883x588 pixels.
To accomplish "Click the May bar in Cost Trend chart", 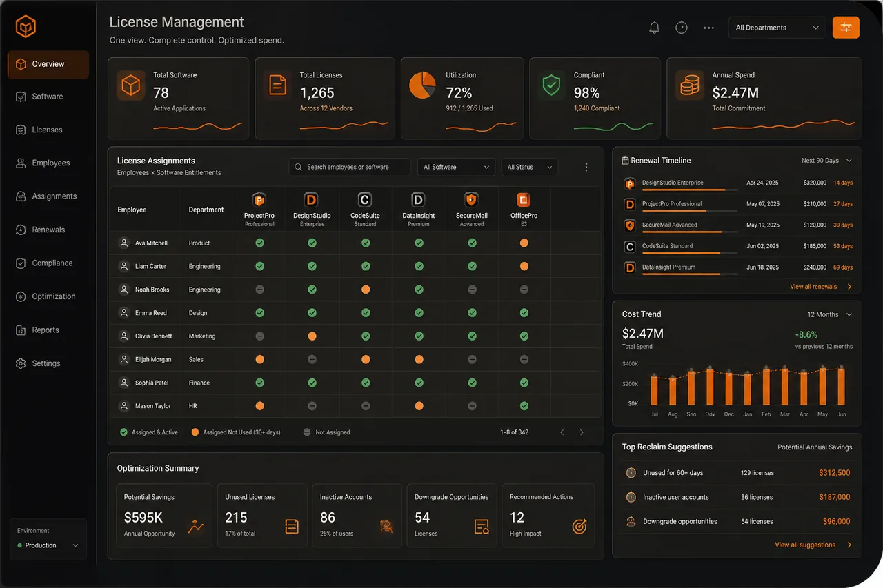I will click(x=822, y=387).
